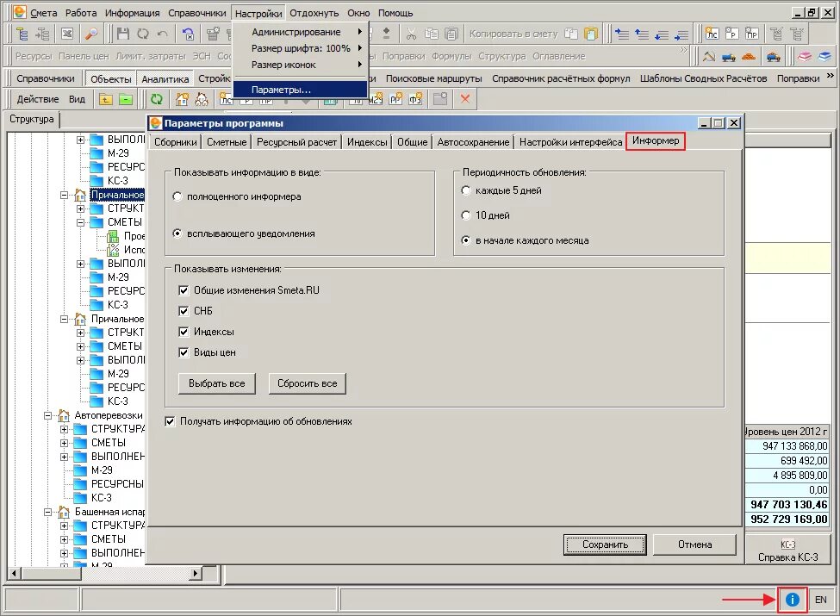Select update period 10 дней

[466, 215]
